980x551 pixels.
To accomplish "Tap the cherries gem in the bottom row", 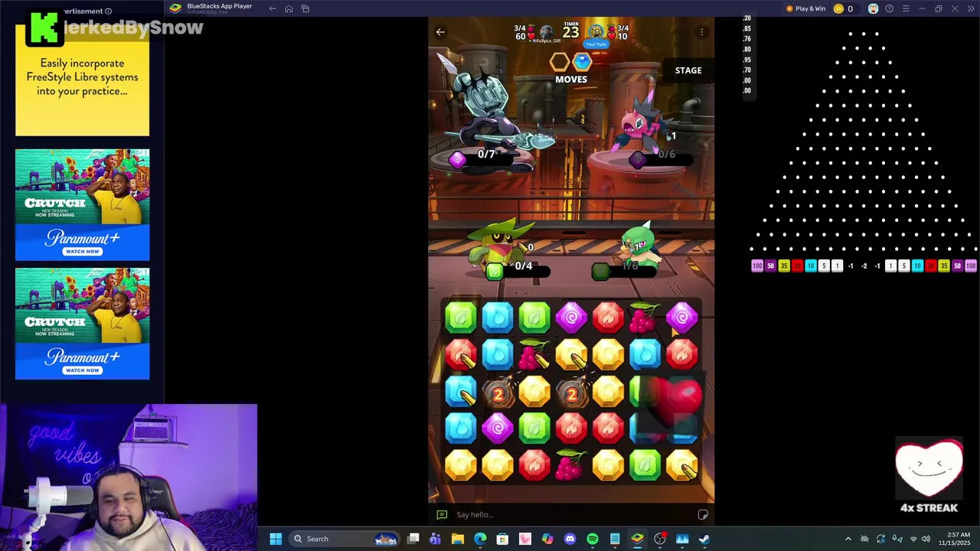I will 570,465.
